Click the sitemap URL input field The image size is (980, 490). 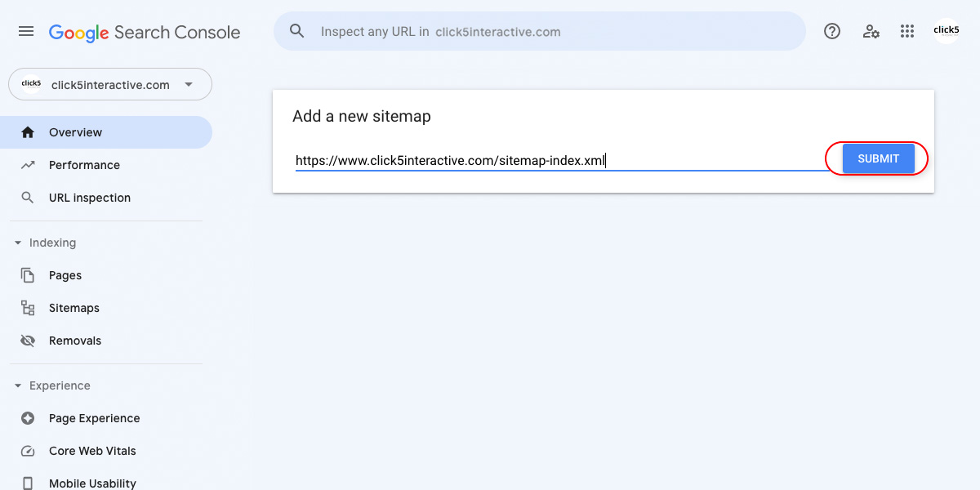coord(562,161)
